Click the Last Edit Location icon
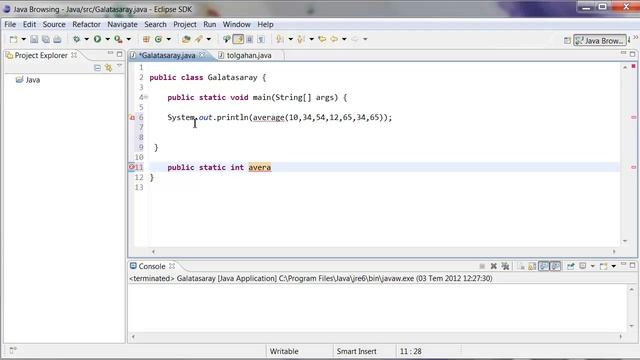Viewport: 640px width, 360px height. click(x=322, y=39)
